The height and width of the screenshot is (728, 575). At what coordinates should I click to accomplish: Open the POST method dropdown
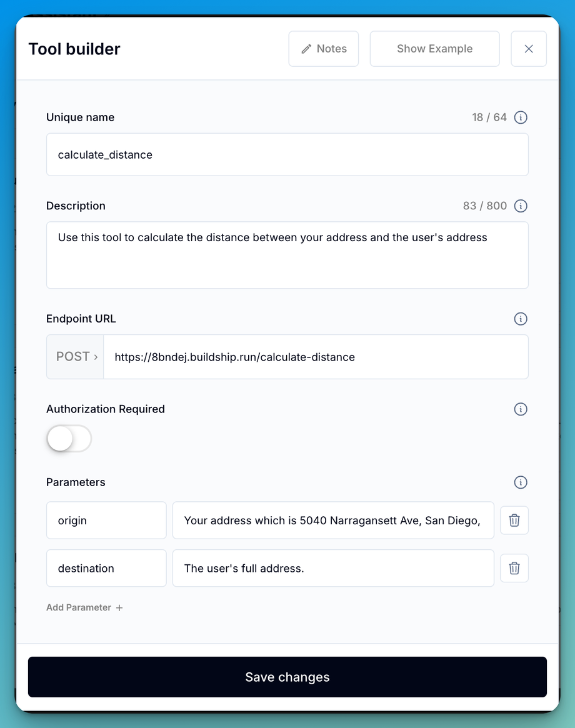tap(76, 357)
